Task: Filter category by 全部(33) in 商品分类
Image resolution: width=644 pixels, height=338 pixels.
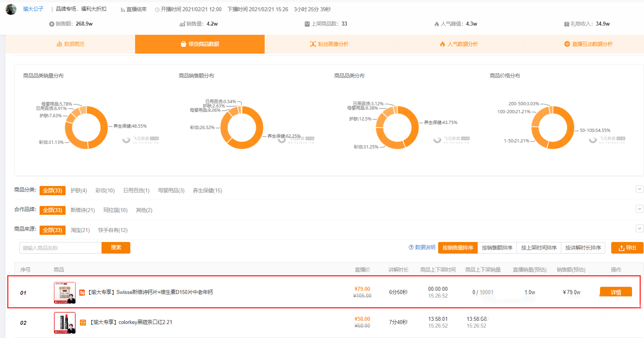Action: coord(52,190)
